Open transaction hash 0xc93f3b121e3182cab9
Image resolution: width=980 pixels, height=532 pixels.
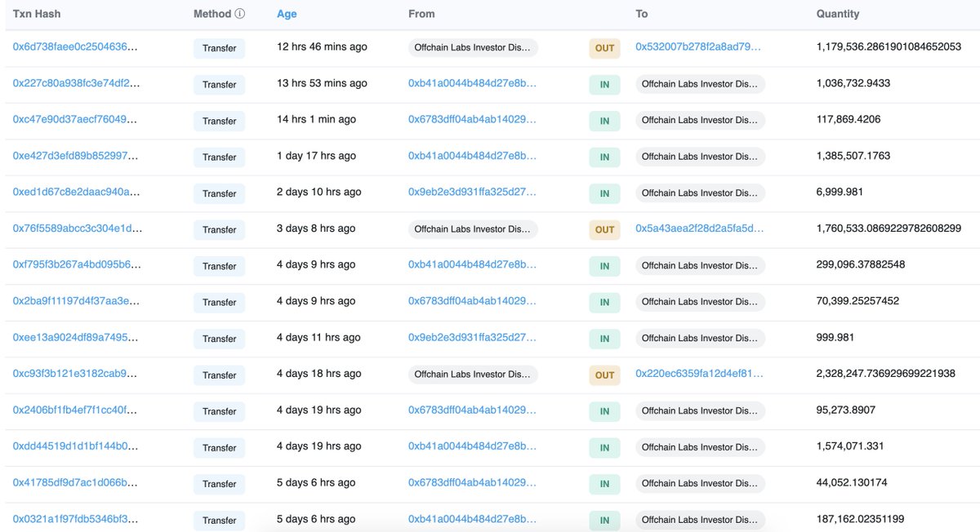[x=75, y=374]
